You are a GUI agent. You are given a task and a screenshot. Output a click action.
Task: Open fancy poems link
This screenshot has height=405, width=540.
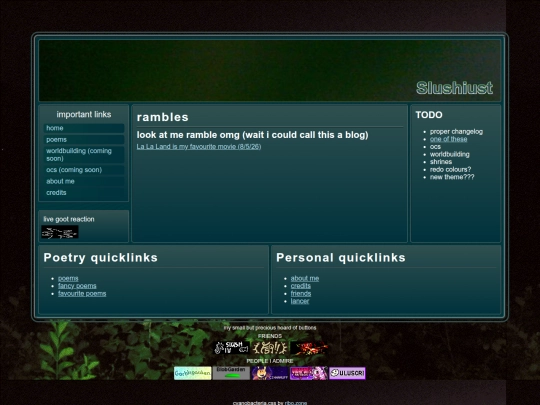point(77,286)
